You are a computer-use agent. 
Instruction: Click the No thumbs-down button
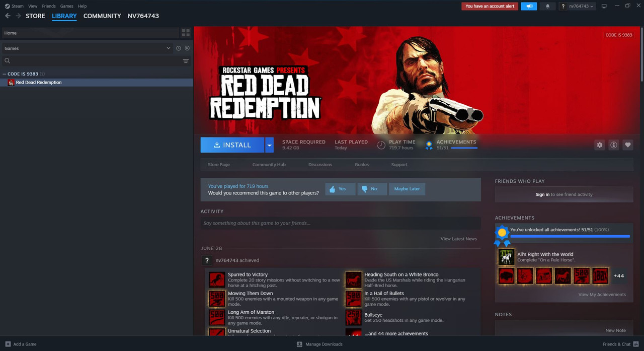click(372, 189)
